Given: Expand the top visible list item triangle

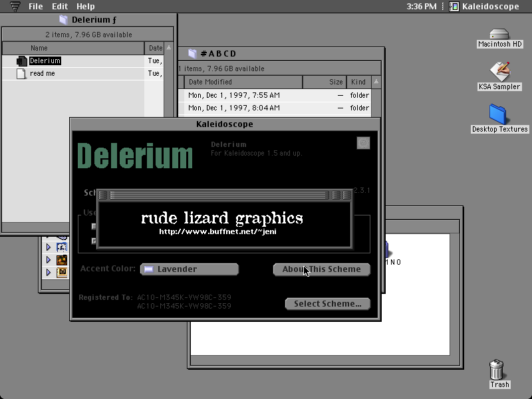Looking at the screenshot, I should (48, 247).
